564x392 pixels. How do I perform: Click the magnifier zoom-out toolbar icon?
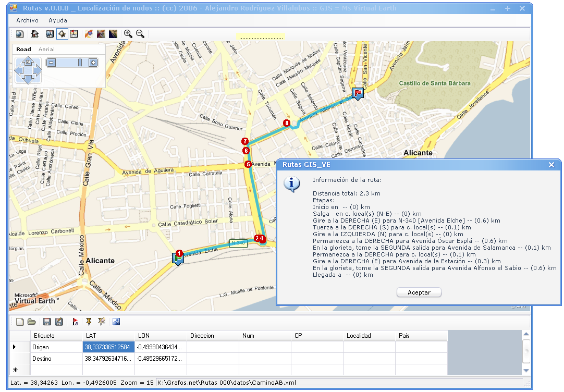140,34
